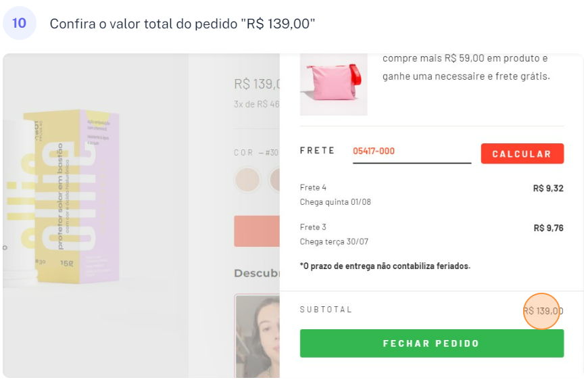Choose the partially hidden second color swatch

pyautogui.click(x=274, y=181)
